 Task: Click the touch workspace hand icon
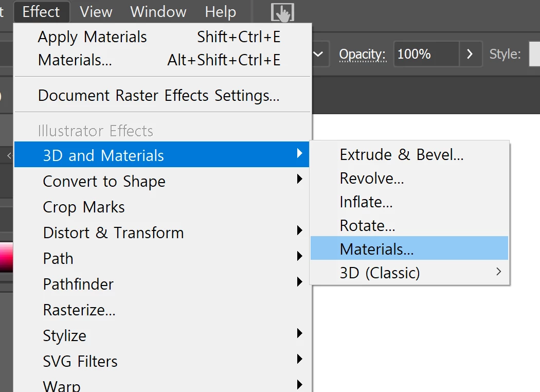tap(282, 12)
